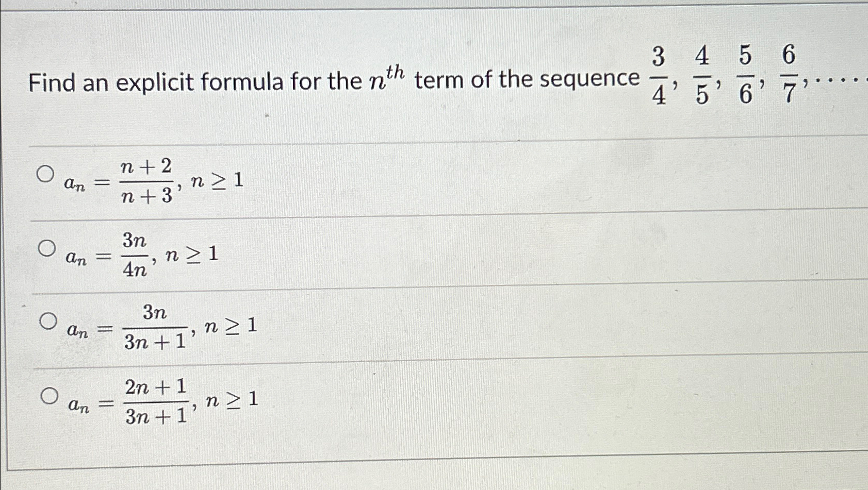
Task: Select the radio button for an = (2n+1)/(3n+1)
Action: coord(51,396)
